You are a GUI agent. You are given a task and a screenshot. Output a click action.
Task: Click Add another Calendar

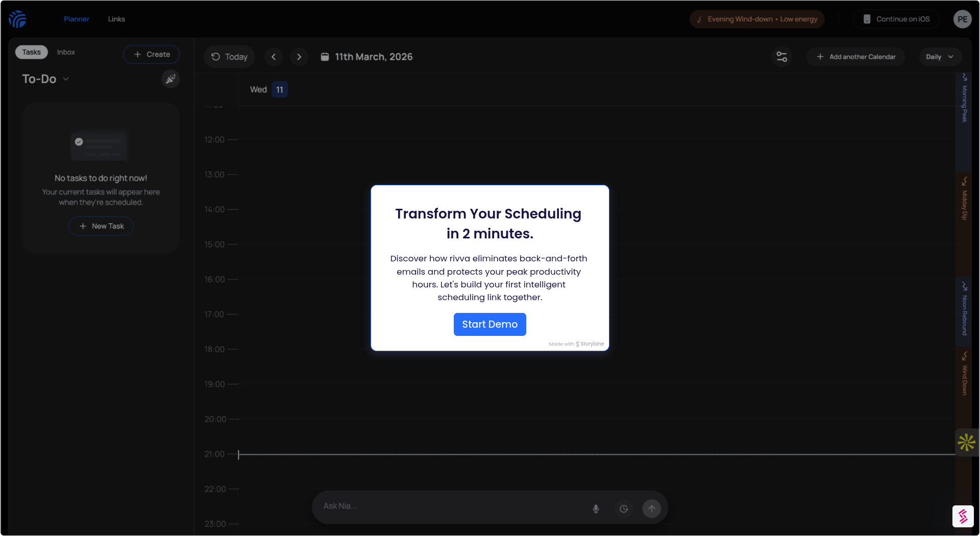[855, 57]
